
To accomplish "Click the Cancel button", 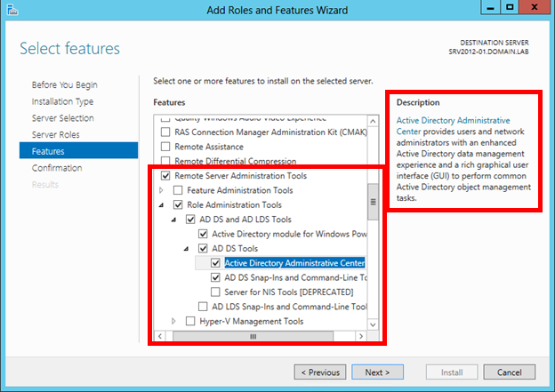I will pos(509,372).
